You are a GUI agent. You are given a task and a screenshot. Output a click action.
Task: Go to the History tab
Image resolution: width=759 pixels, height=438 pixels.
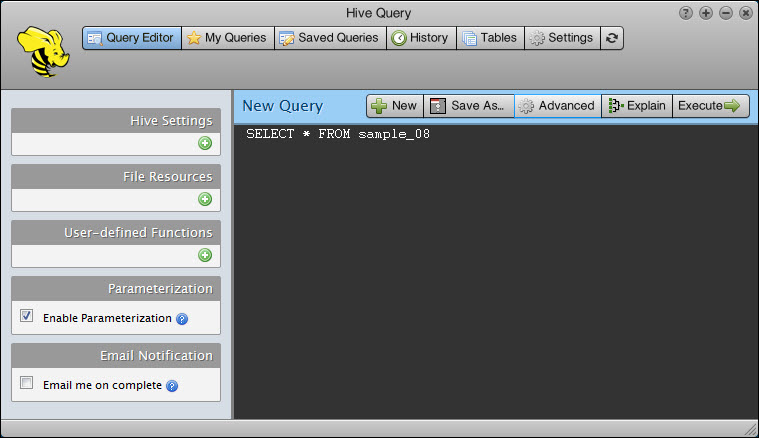point(419,38)
